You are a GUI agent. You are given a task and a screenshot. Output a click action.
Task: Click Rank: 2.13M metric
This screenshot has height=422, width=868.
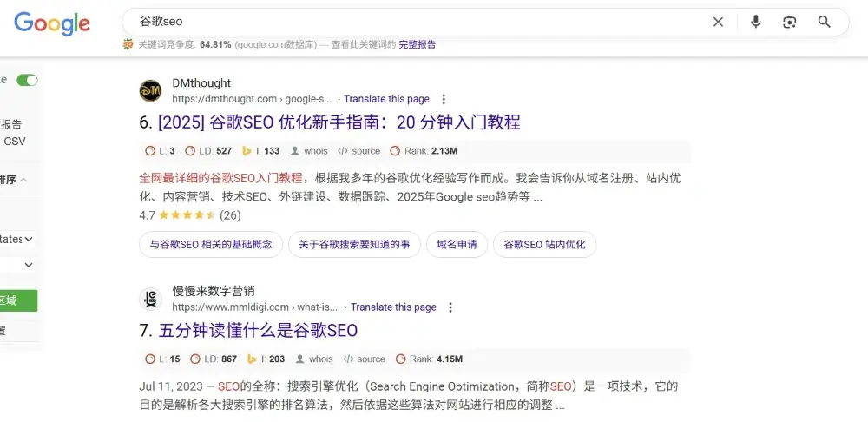(424, 150)
